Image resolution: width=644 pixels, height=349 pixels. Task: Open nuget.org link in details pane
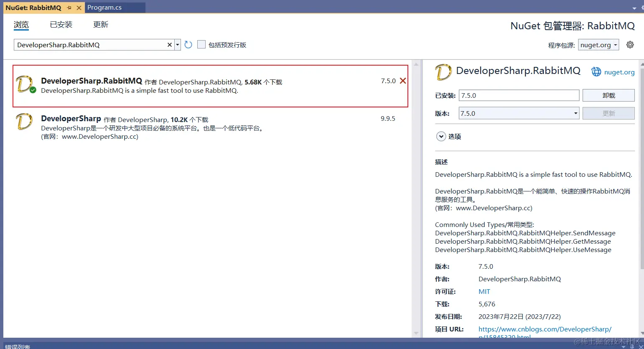pyautogui.click(x=619, y=72)
